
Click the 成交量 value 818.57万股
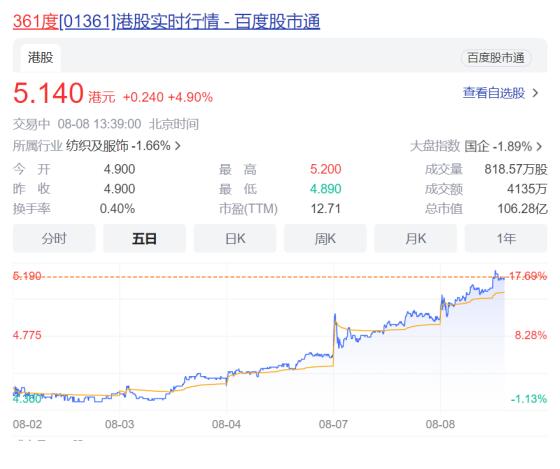(x=516, y=169)
